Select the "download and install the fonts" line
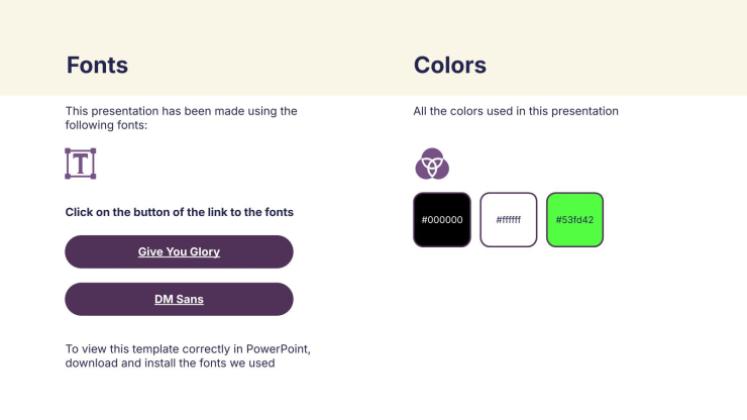Image resolution: width=747 pixels, height=420 pixels. pos(170,363)
